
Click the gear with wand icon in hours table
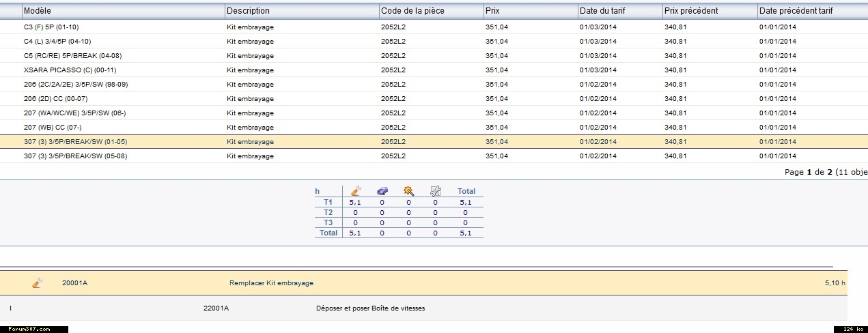click(x=408, y=191)
